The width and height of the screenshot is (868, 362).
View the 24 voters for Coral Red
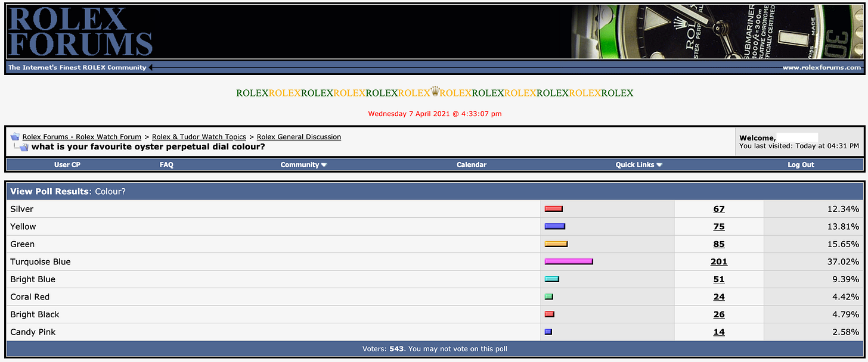coord(719,297)
